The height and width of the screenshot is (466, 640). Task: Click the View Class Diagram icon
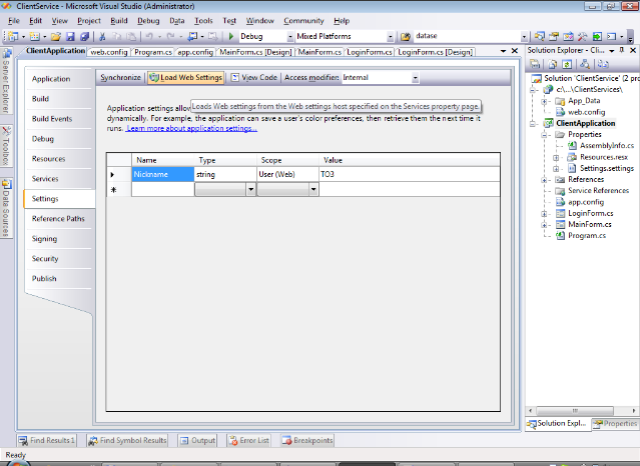click(x=584, y=64)
